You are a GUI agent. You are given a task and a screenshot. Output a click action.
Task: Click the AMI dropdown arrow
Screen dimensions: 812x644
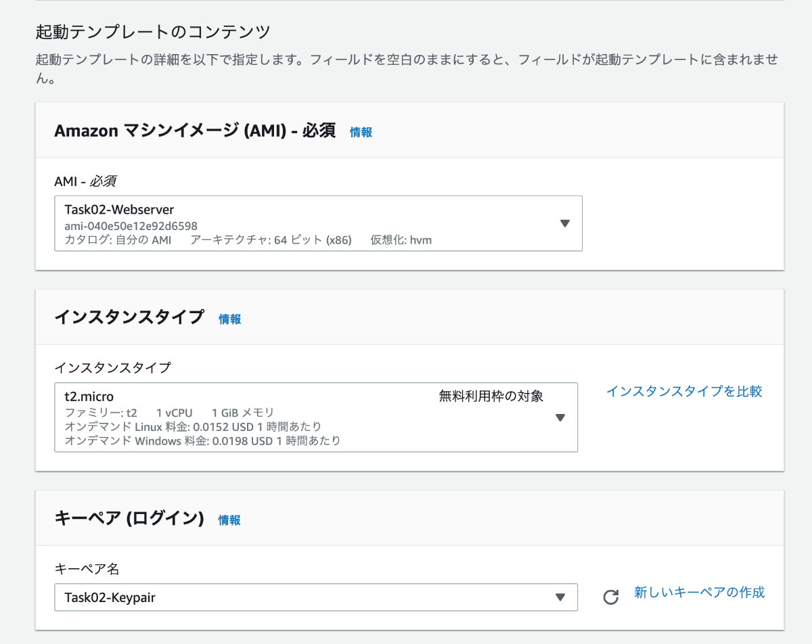pyautogui.click(x=565, y=223)
